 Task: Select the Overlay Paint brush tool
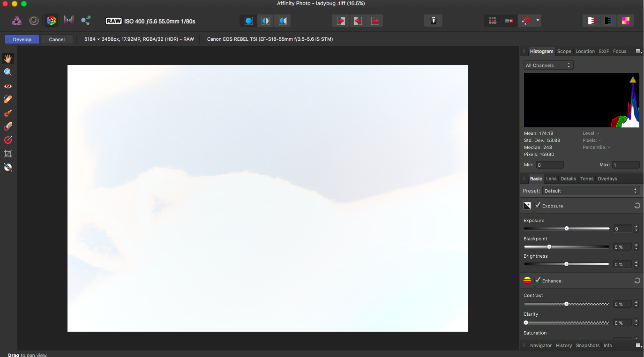pos(8,113)
